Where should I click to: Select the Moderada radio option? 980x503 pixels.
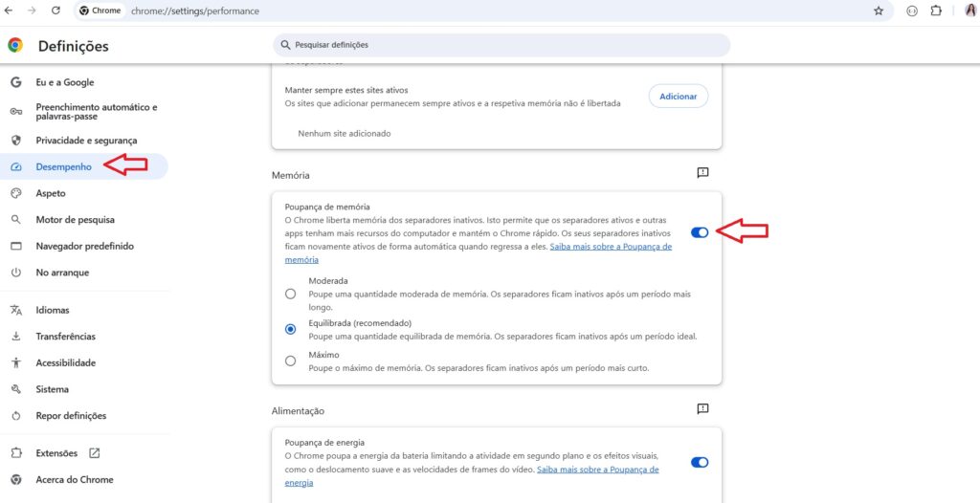[290, 294]
